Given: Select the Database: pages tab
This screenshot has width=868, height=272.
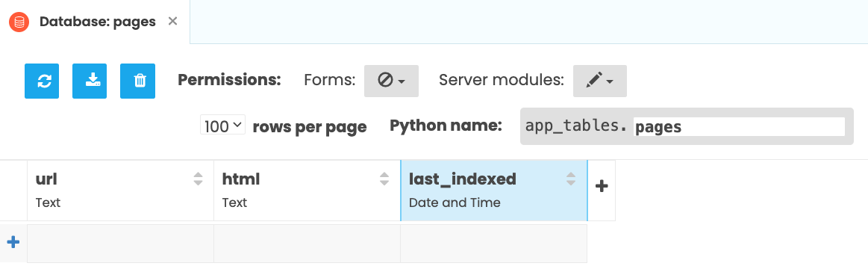Looking at the screenshot, I should coord(98,22).
